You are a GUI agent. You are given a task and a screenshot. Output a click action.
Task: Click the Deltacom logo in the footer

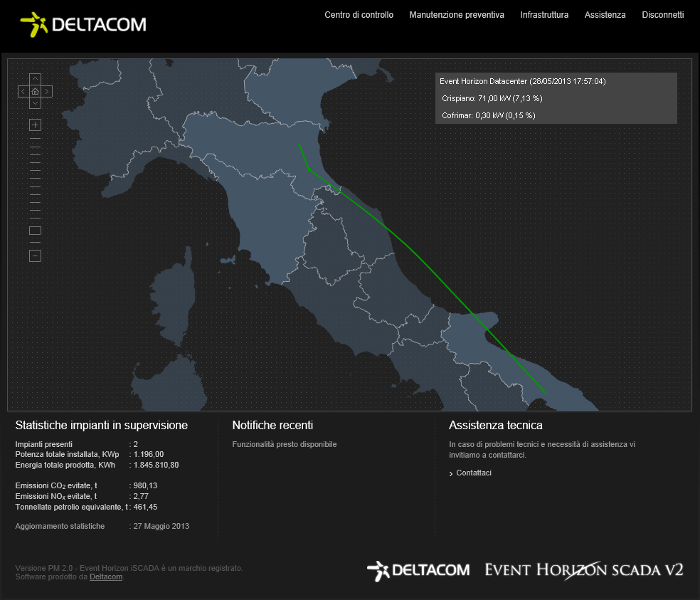tap(418, 571)
